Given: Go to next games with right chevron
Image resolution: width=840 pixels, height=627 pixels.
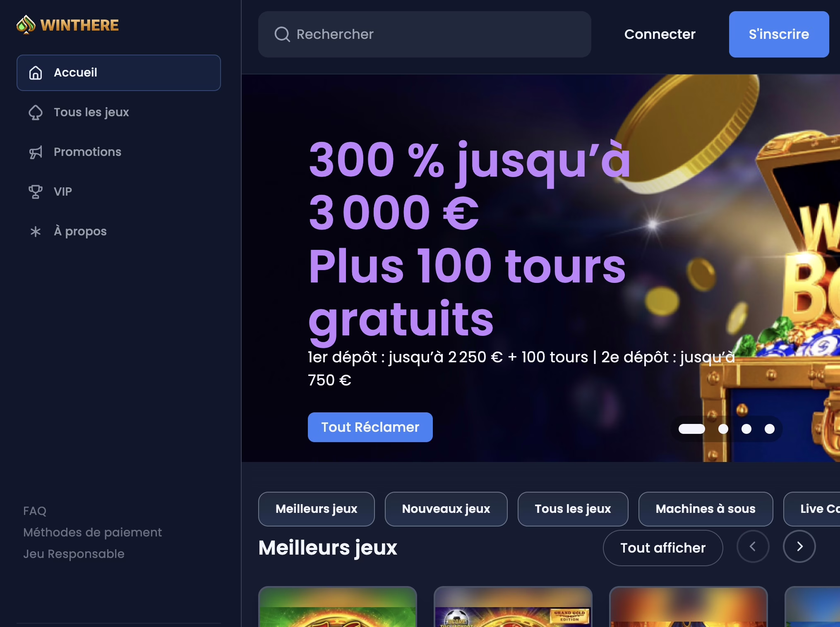Looking at the screenshot, I should pyautogui.click(x=799, y=546).
